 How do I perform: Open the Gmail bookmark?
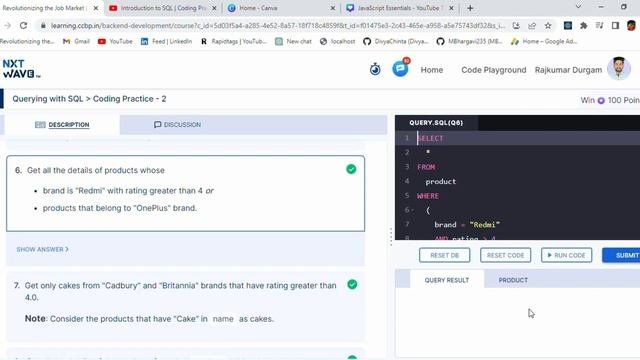click(x=76, y=41)
